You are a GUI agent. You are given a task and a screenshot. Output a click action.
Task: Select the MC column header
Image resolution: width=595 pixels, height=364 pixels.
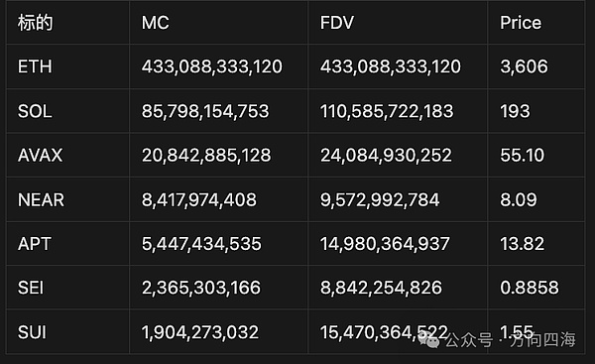(x=156, y=23)
